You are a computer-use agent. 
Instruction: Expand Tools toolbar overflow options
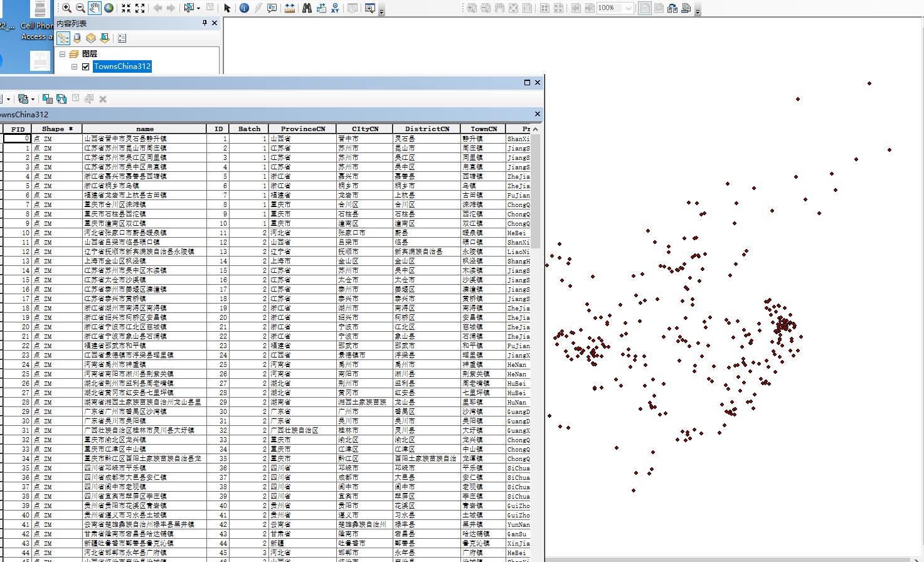pyautogui.click(x=381, y=11)
